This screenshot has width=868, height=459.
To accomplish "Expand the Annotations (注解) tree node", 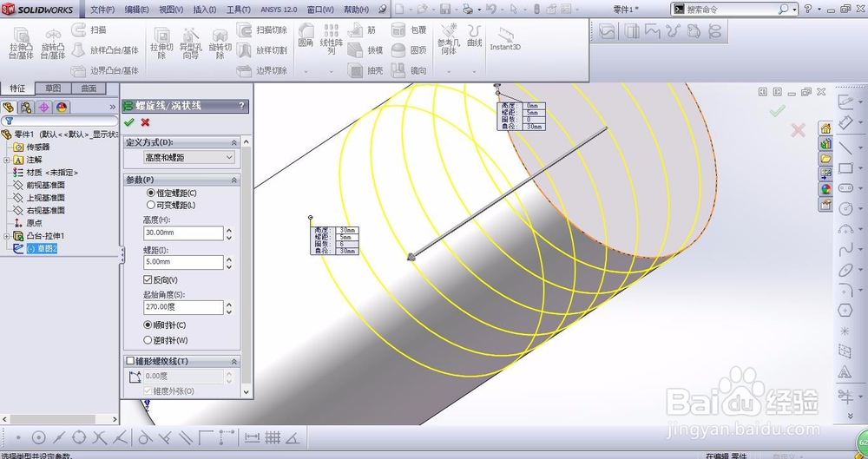I will pos(7,160).
